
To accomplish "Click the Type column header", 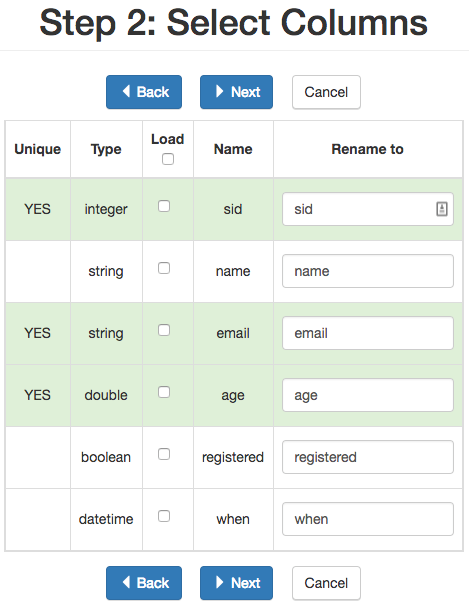I will click(106, 149).
